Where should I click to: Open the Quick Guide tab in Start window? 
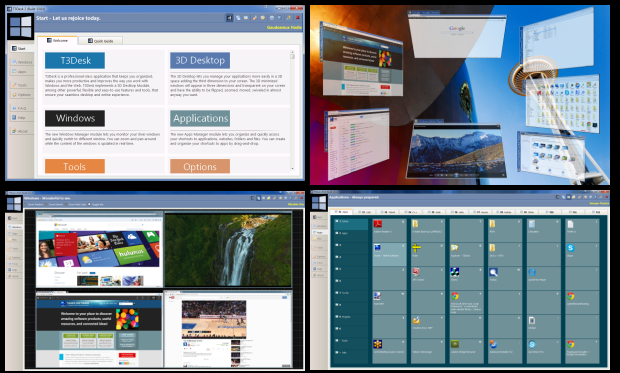100,41
